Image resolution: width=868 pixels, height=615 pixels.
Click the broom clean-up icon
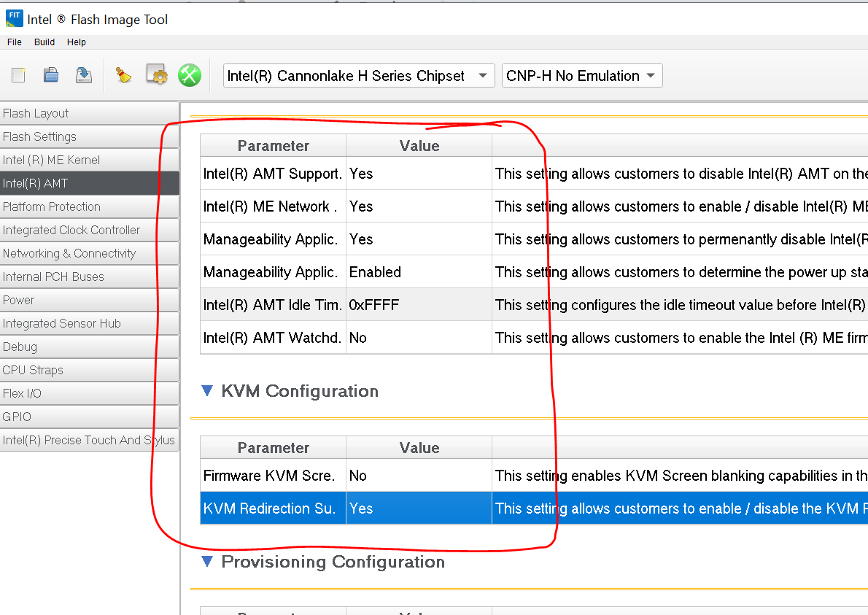pos(124,75)
